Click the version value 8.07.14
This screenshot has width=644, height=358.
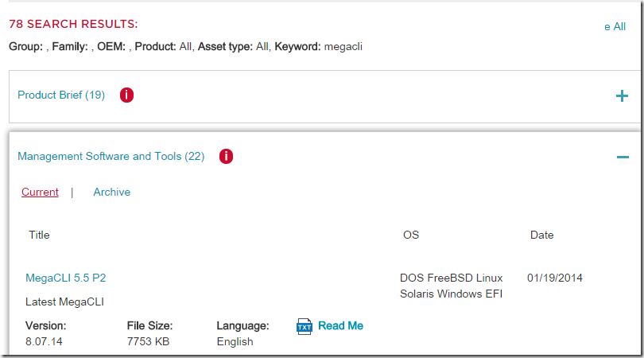coord(44,341)
